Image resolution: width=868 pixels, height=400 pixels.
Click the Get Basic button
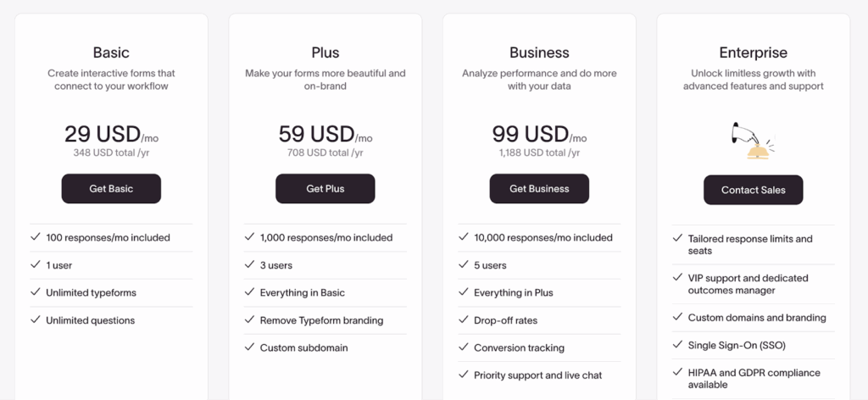click(111, 189)
